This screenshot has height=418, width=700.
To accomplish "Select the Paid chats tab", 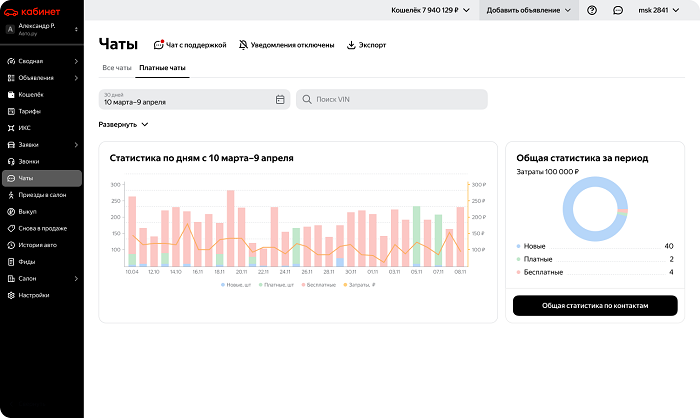I will [162, 68].
